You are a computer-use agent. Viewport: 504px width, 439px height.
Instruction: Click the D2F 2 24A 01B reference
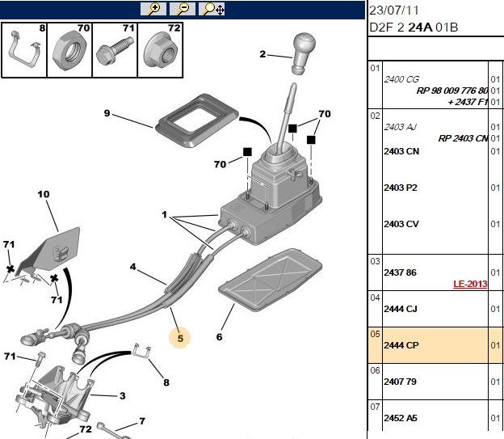[x=414, y=27]
